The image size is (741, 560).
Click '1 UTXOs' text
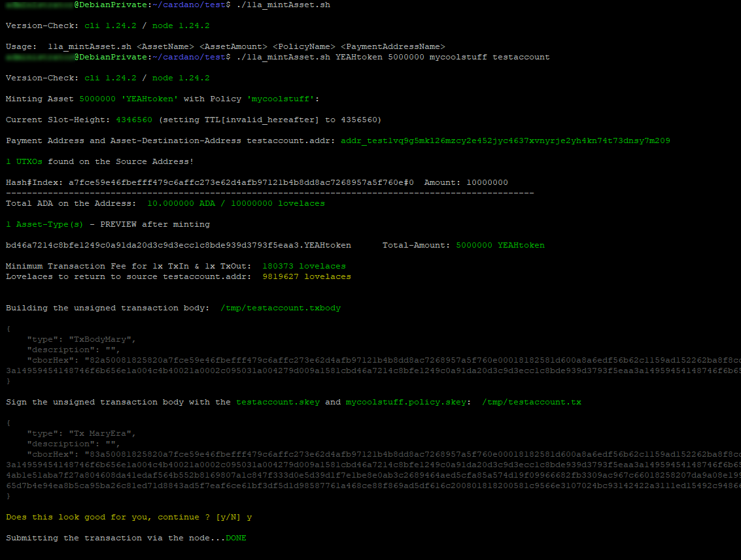click(x=24, y=161)
